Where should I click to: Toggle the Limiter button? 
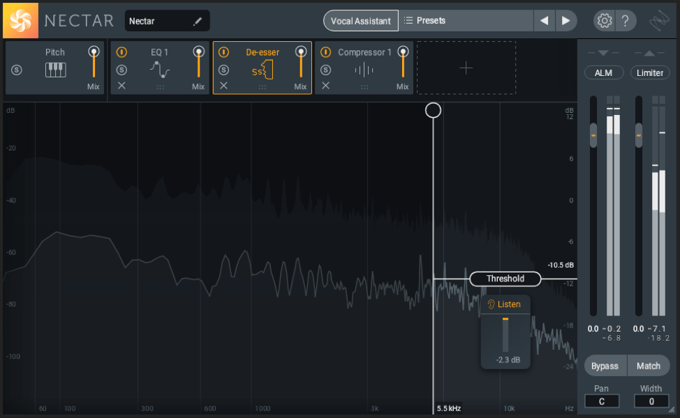coord(650,73)
